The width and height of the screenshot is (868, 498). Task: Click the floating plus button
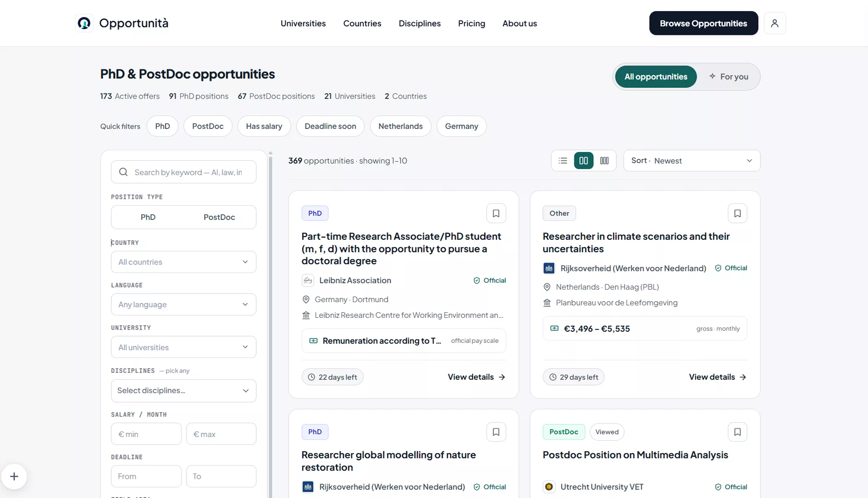click(x=14, y=476)
